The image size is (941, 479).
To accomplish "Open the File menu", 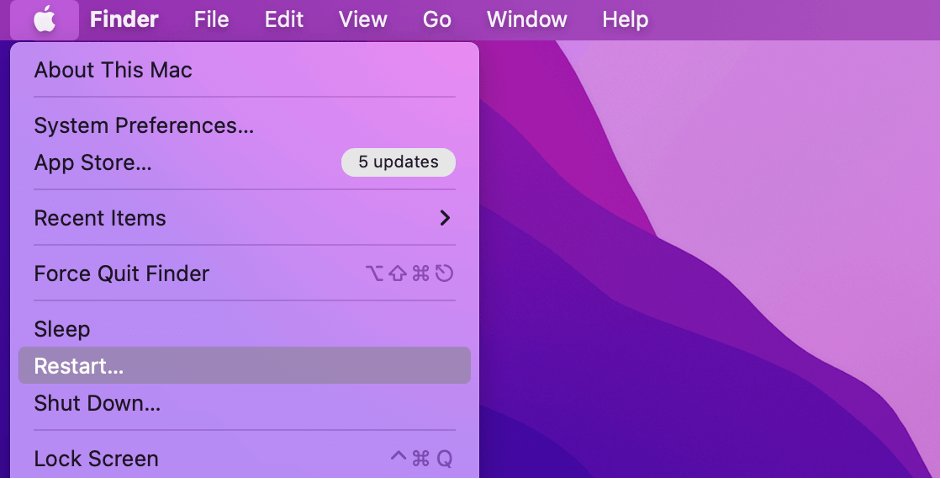I will tap(211, 19).
